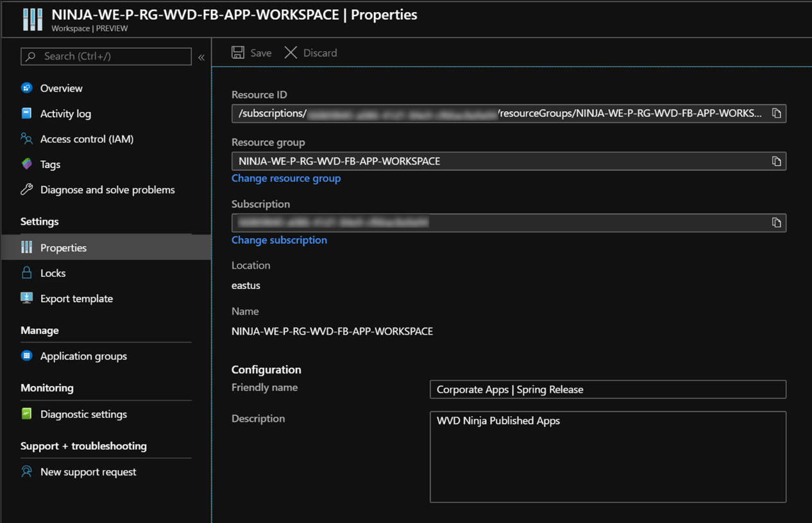Copy the Subscription value
812x523 pixels.
click(x=776, y=222)
